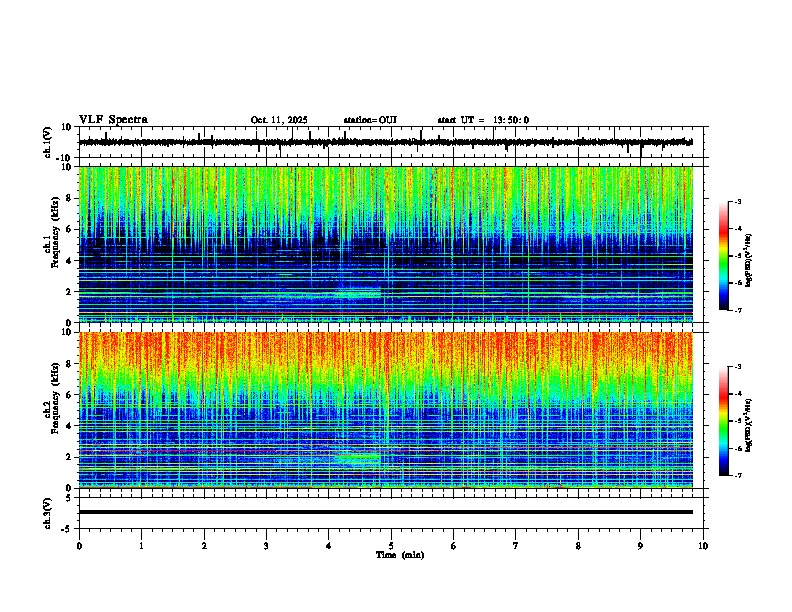This screenshot has width=792, height=612.
Task: Click the ch.3(V) axis label
Action: [x=48, y=514]
